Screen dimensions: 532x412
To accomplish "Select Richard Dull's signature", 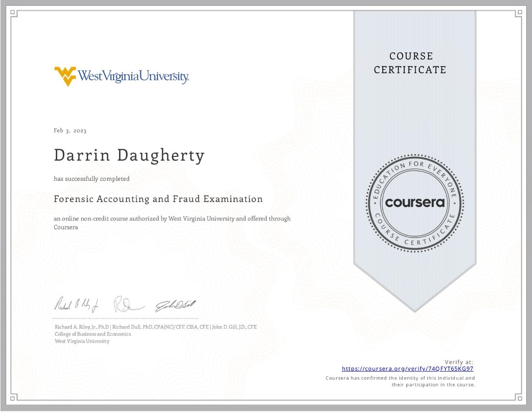I will point(129,304).
